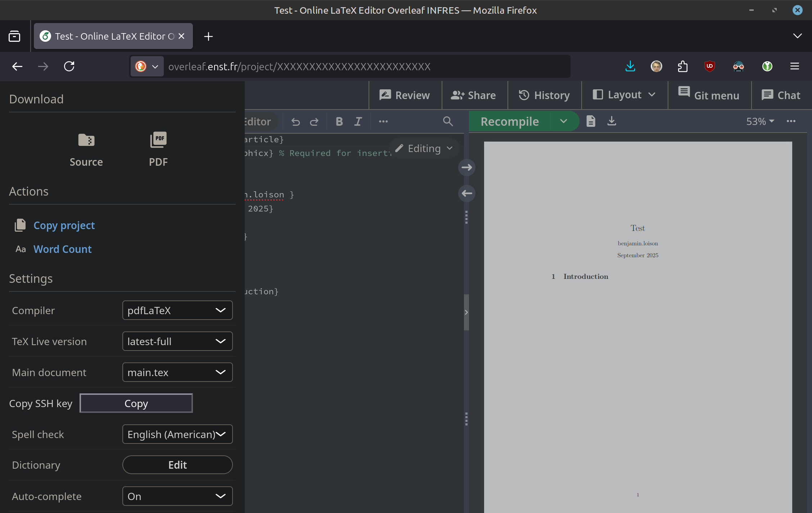
Task: Click the Copy project link
Action: pos(64,225)
